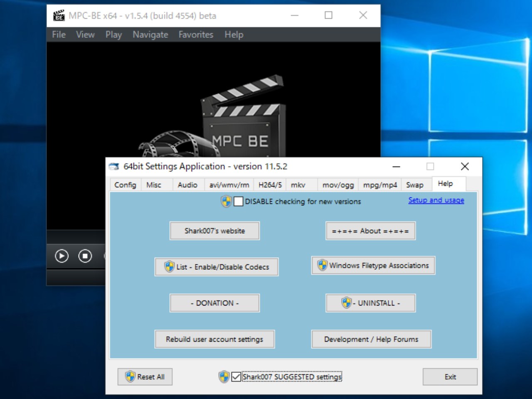Click the - UNINSTALL - button
The height and width of the screenshot is (399, 532).
click(370, 303)
